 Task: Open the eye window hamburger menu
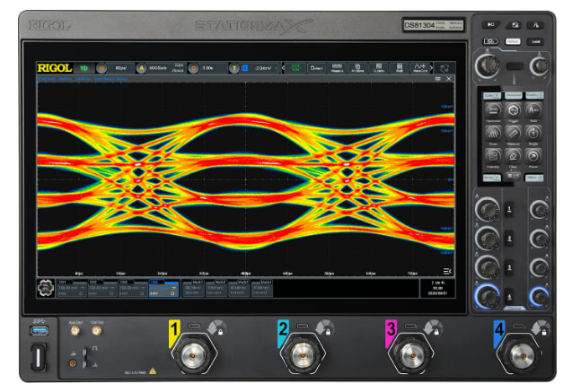438,79
